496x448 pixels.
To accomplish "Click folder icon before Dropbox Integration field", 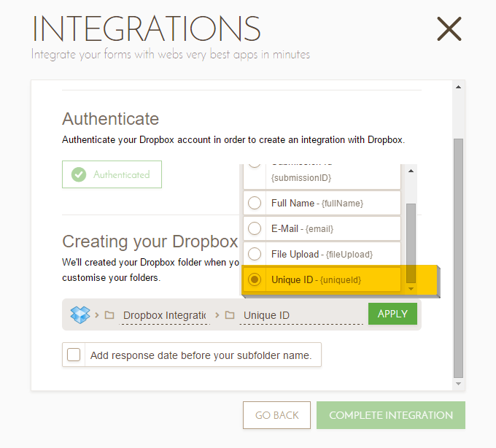I will pos(109,315).
